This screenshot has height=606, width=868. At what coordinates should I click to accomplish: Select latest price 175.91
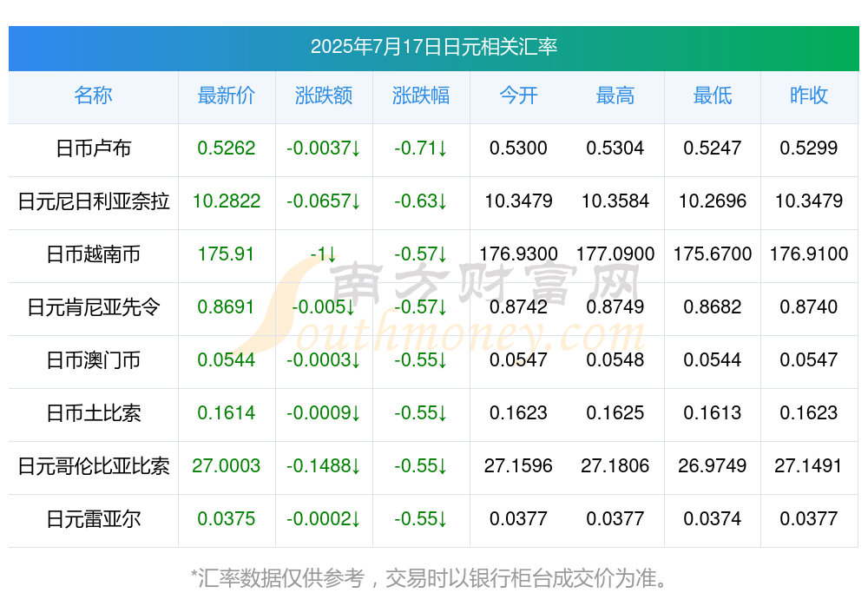click(x=227, y=254)
